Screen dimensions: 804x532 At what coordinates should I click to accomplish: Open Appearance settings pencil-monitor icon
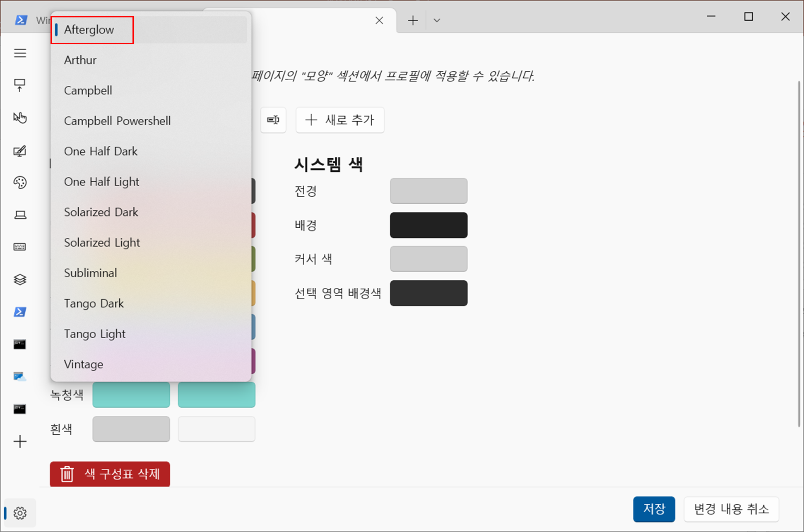click(x=20, y=150)
